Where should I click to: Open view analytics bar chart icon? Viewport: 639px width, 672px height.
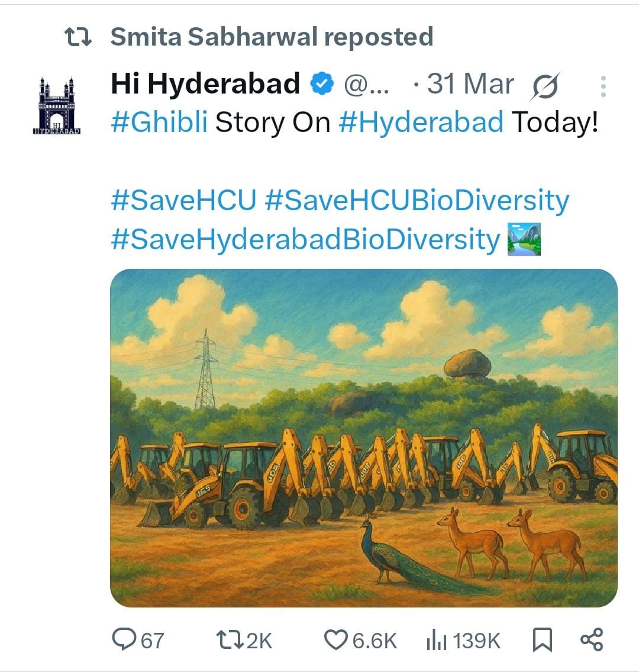click(x=437, y=640)
